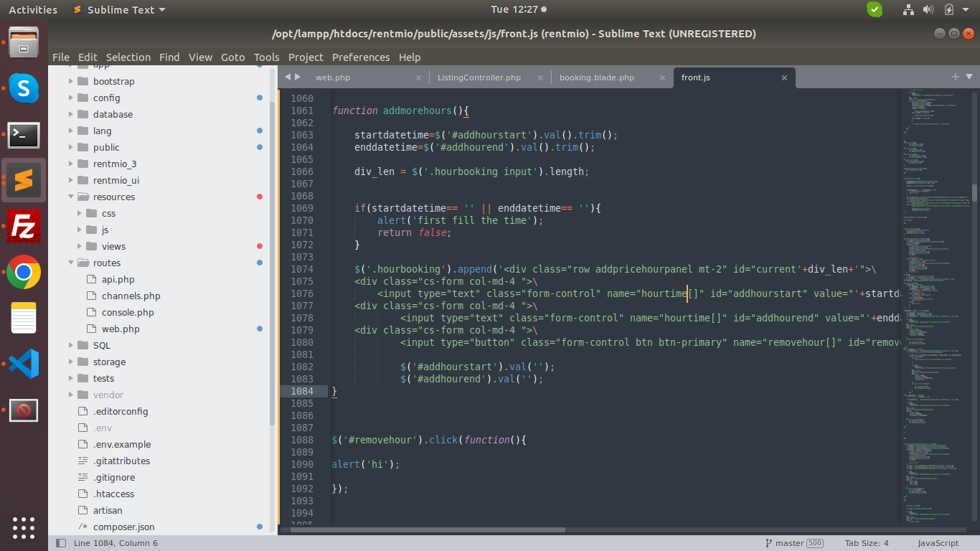The image size is (980, 551).
Task: Click the code minimap
Action: pyautogui.click(x=935, y=309)
